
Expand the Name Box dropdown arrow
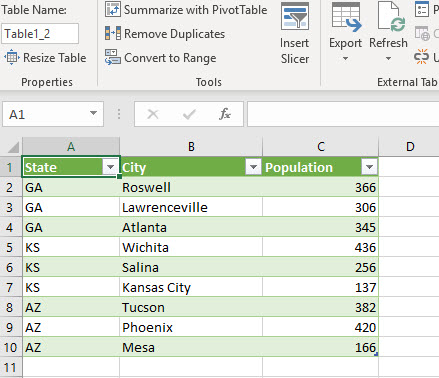[x=94, y=114]
